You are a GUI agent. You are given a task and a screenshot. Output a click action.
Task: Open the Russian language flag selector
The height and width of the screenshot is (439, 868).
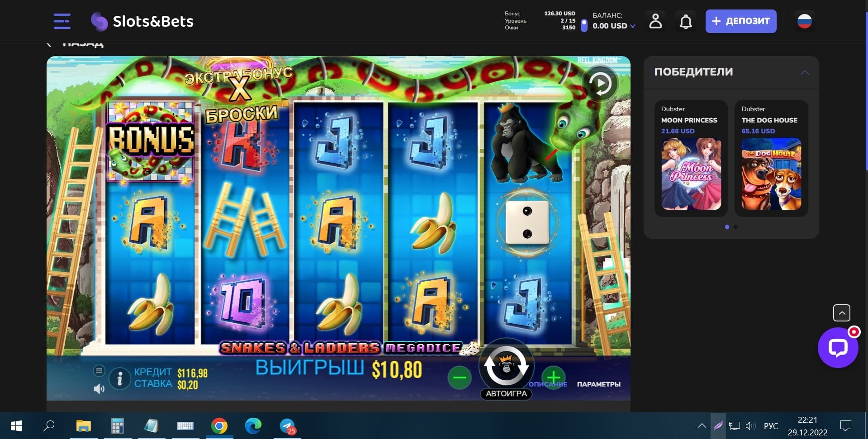[x=804, y=21]
